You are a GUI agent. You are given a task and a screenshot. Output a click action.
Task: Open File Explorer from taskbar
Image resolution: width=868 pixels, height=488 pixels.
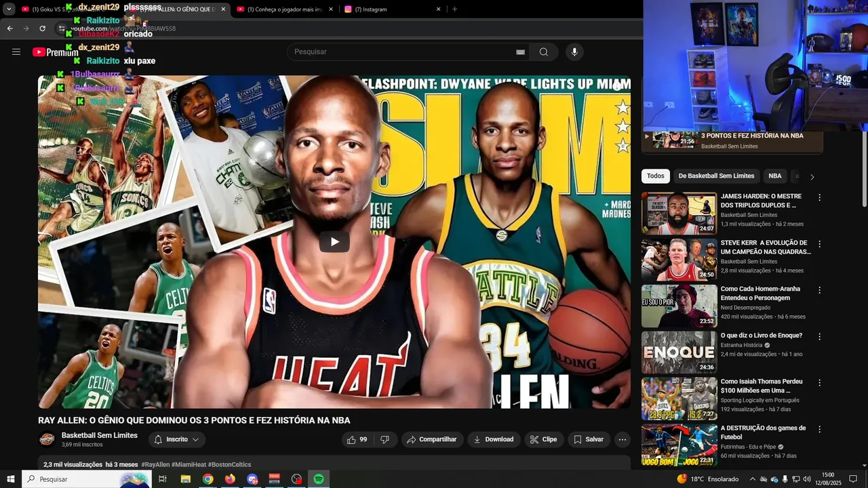(x=185, y=479)
